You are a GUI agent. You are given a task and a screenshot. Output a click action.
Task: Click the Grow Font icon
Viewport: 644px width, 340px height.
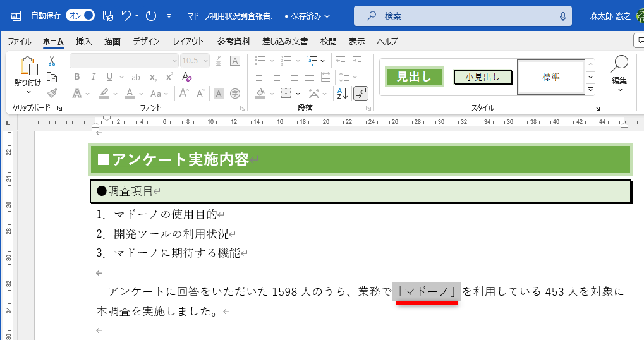pyautogui.click(x=184, y=93)
